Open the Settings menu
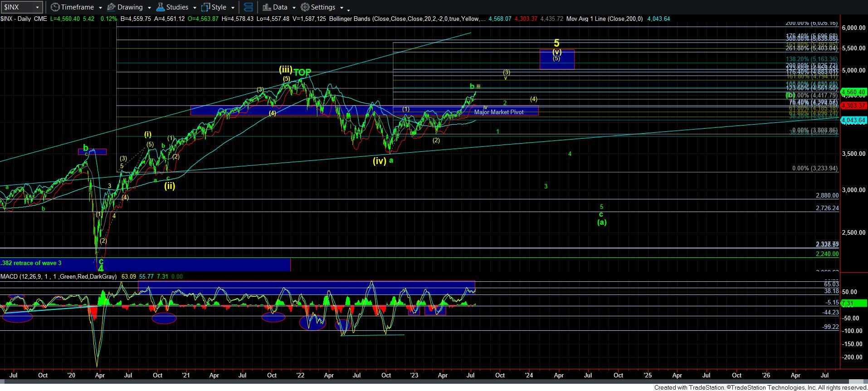868x391 pixels. pyautogui.click(x=322, y=7)
